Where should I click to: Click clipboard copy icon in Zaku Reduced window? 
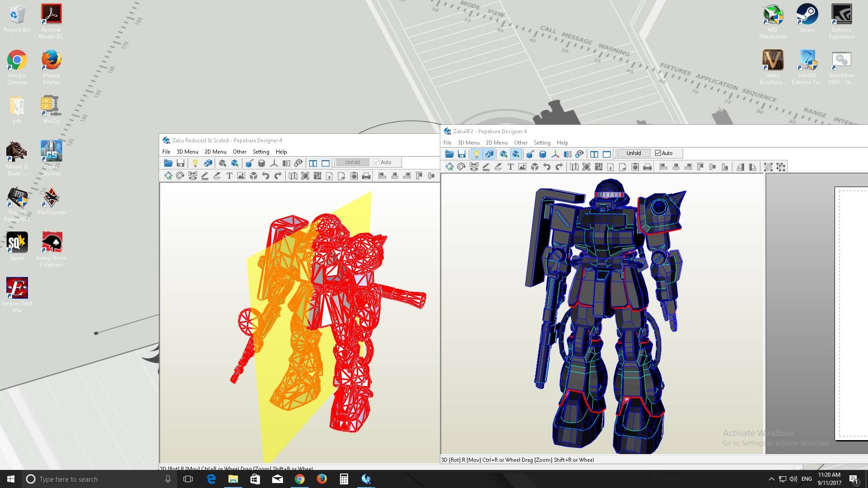(354, 176)
